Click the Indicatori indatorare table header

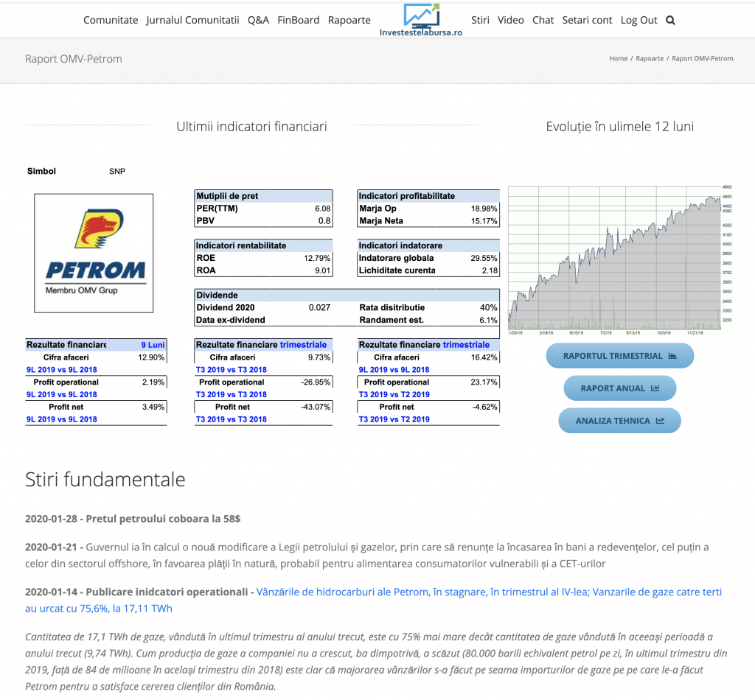tap(428, 245)
